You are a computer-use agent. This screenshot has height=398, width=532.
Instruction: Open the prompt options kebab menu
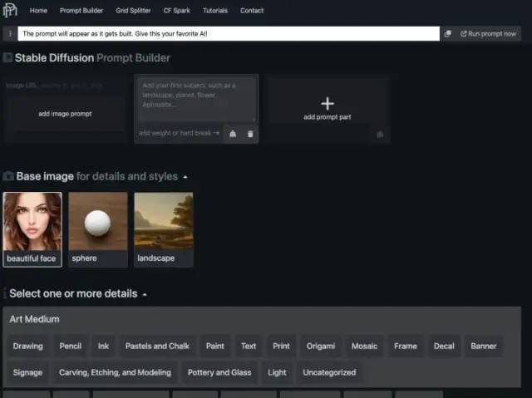[x=10, y=33]
